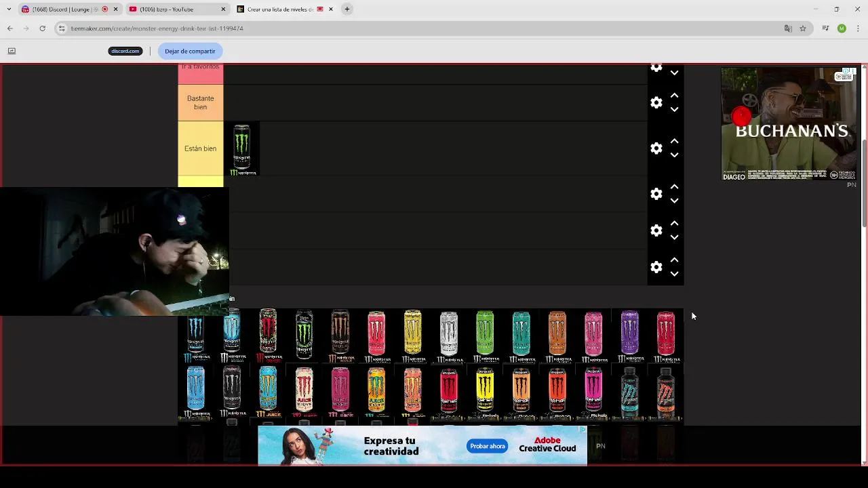Open settings gear for Están bien row
Image resolution: width=868 pixels, height=488 pixels.
pyautogui.click(x=656, y=148)
